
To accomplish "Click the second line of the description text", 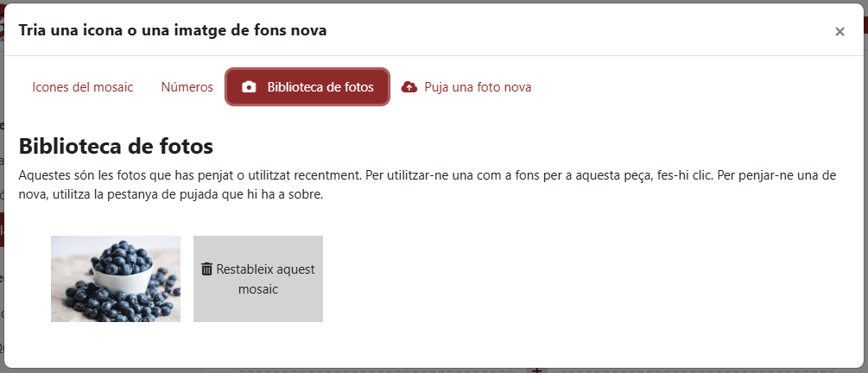I will (x=171, y=195).
